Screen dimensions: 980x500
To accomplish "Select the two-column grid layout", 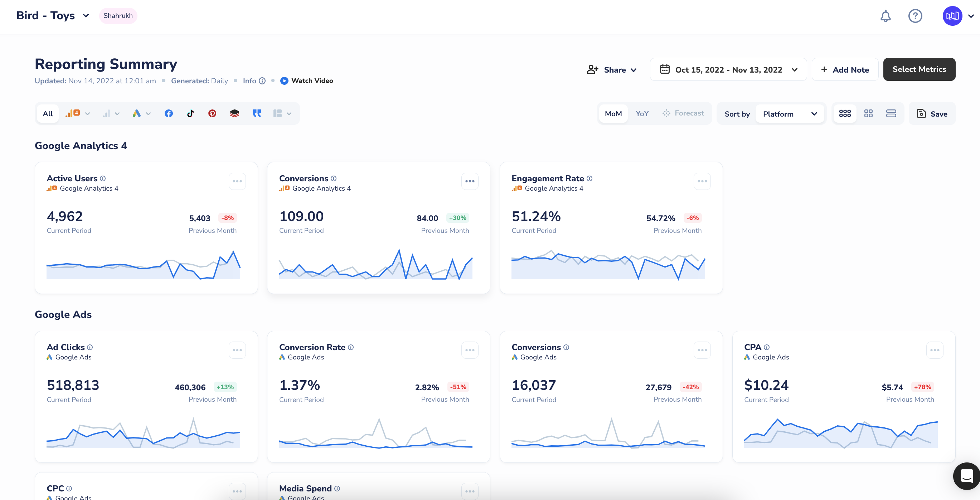I will pos(869,113).
